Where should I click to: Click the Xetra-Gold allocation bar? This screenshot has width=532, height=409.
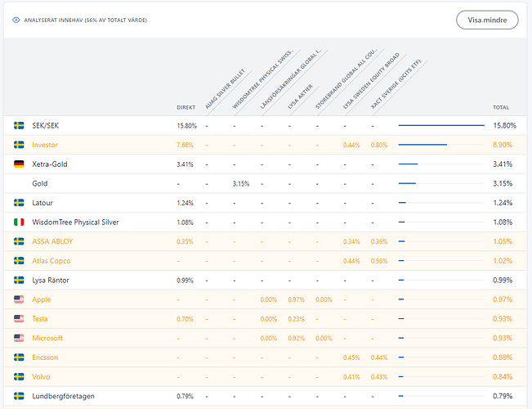(x=441, y=164)
